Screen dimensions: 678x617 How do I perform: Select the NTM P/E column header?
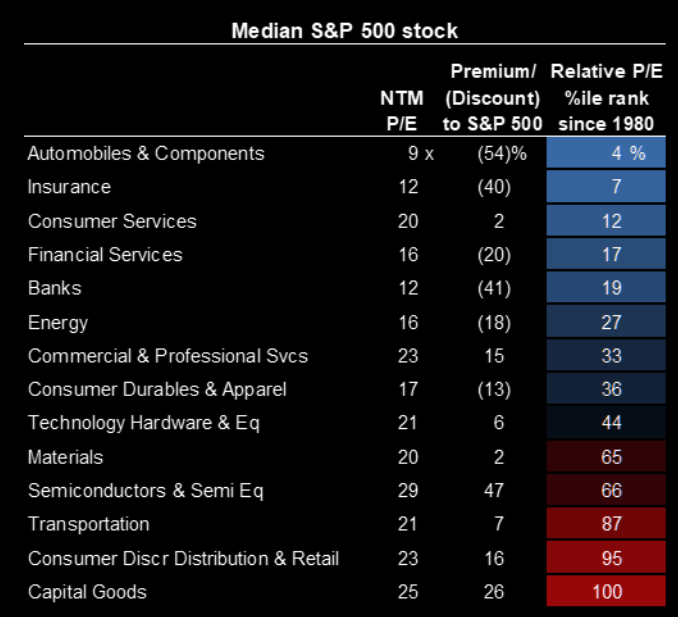pos(402,110)
